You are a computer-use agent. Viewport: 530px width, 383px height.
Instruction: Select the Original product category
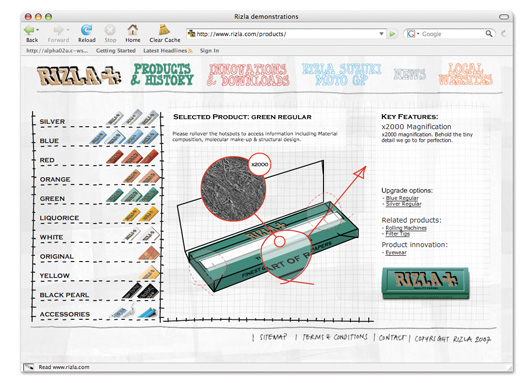[x=96, y=254]
